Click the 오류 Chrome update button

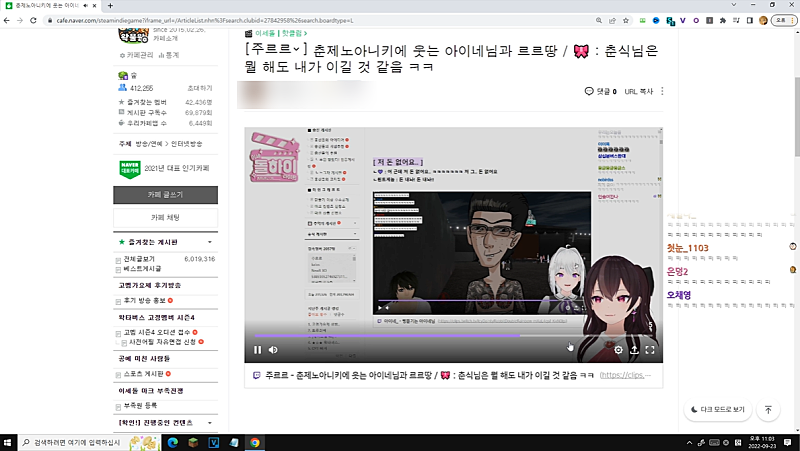(784, 20)
